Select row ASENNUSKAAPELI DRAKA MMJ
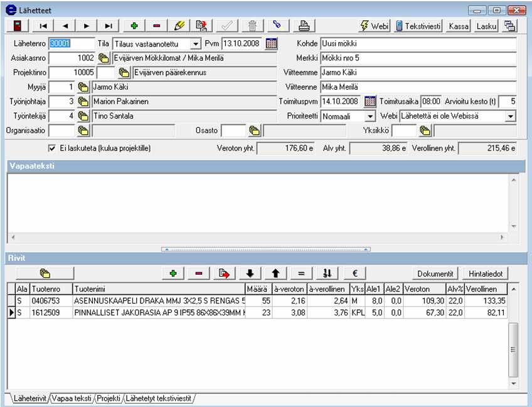The image size is (532, 407). (257, 301)
